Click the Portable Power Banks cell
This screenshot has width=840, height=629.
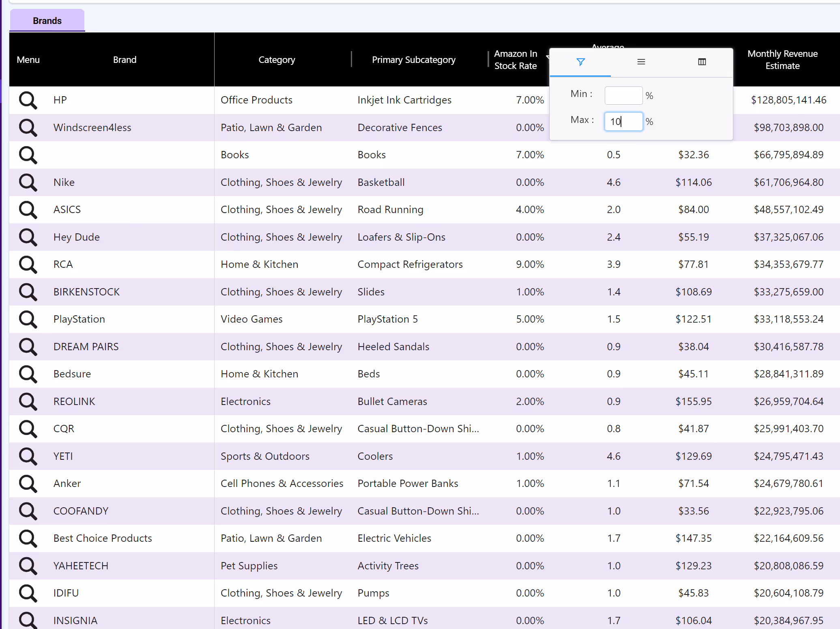pos(408,484)
